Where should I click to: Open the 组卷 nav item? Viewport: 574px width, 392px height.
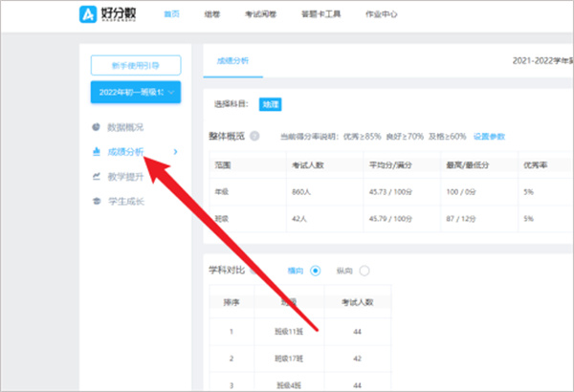[x=212, y=14]
